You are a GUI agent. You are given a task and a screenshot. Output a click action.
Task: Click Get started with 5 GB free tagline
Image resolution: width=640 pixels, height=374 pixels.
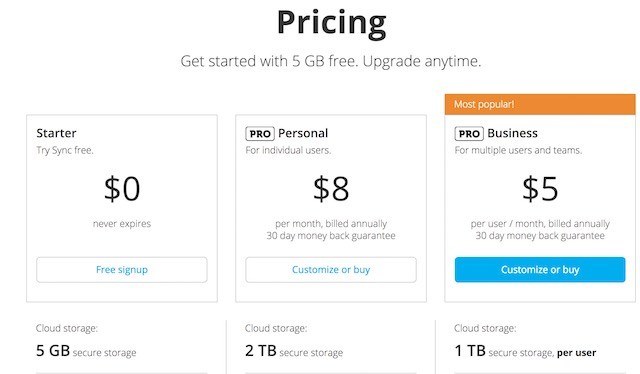[331, 61]
